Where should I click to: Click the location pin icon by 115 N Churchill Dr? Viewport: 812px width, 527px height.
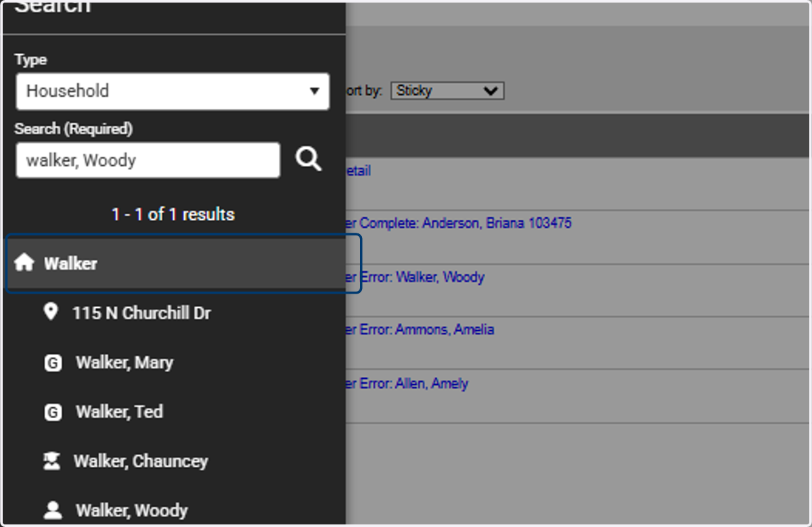tap(49, 313)
